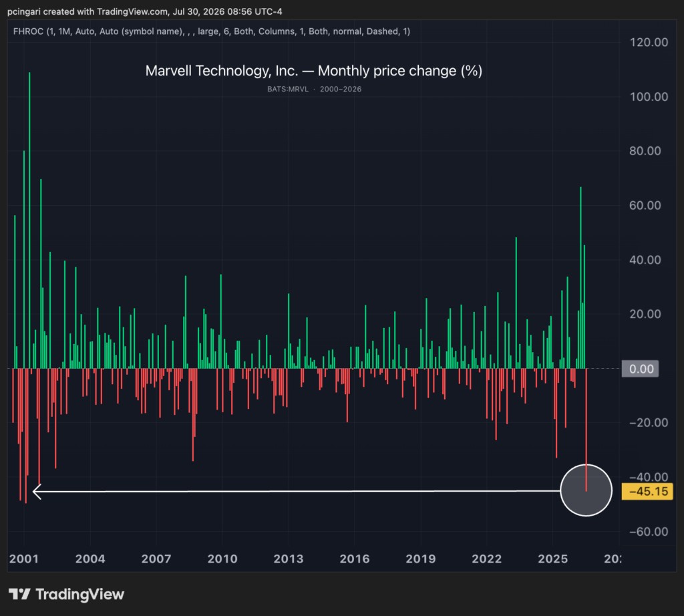The width and height of the screenshot is (684, 616).
Task: Click the 120.00 axis value
Action: click(649, 42)
